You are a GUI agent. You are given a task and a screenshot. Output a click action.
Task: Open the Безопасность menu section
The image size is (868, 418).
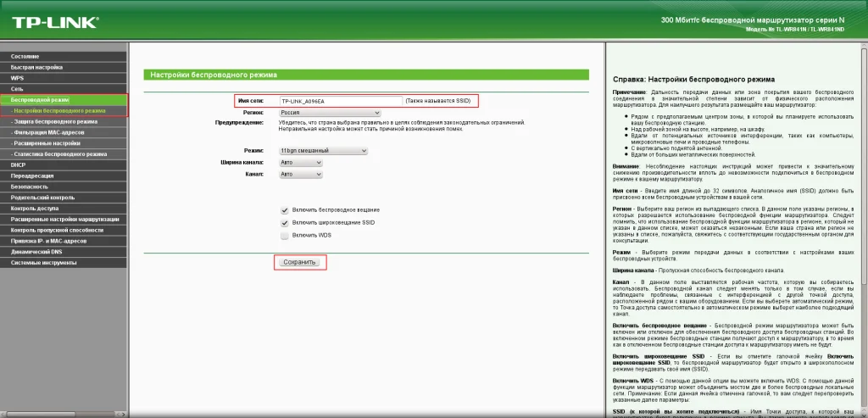(x=63, y=187)
